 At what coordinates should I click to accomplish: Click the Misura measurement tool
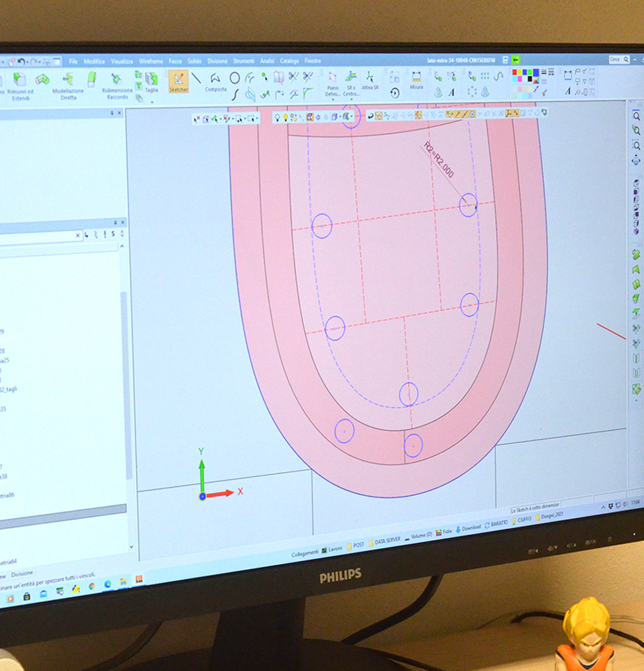(x=417, y=81)
